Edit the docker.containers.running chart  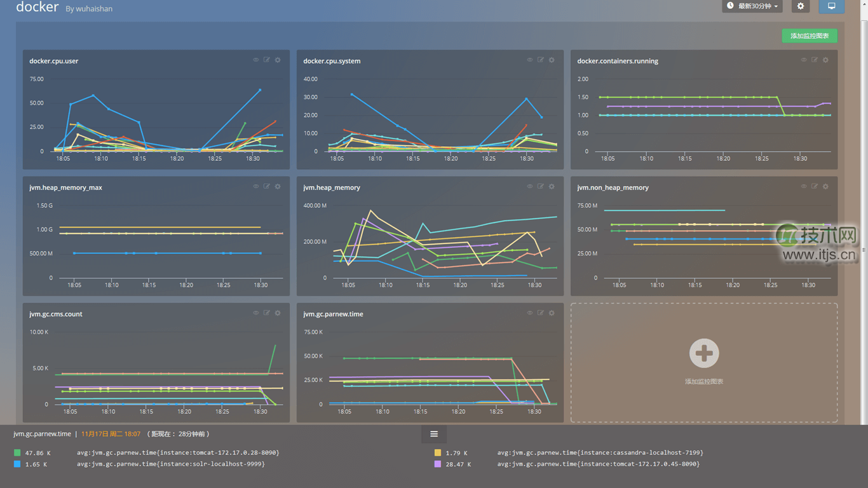(x=815, y=60)
